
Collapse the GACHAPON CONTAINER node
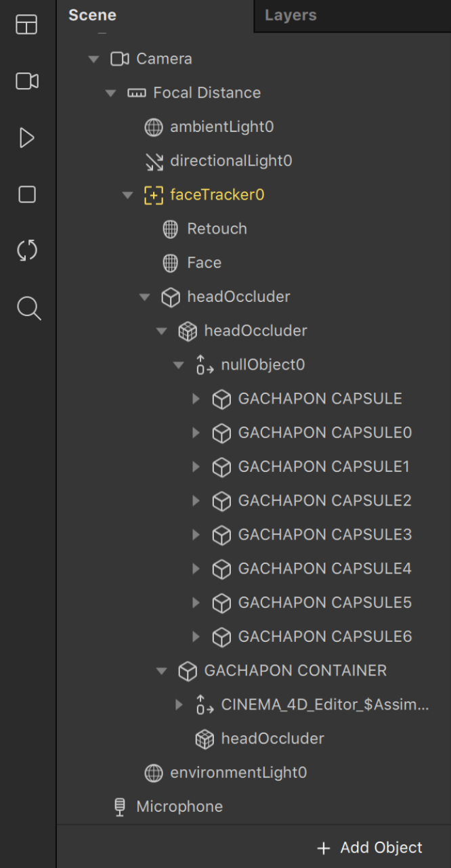click(161, 671)
